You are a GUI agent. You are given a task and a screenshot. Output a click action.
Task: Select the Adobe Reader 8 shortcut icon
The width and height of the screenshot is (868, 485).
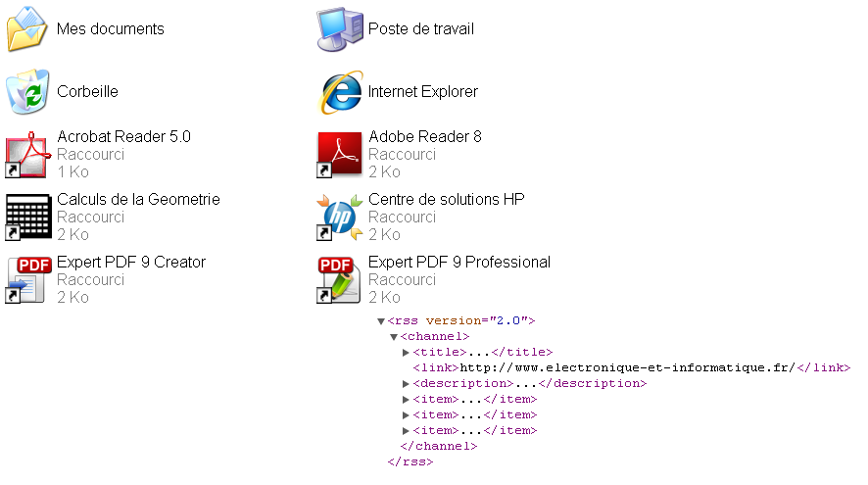pyautogui.click(x=339, y=155)
